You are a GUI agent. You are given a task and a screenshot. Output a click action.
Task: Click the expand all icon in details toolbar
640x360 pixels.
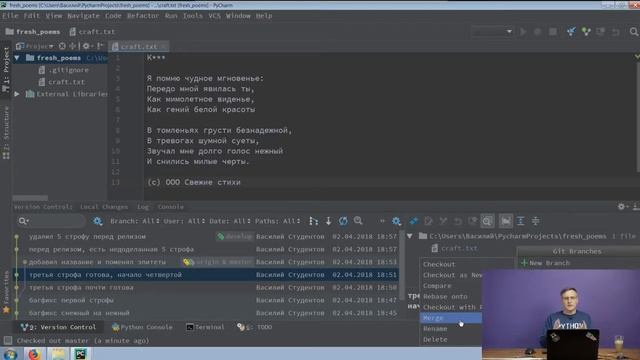point(520,221)
